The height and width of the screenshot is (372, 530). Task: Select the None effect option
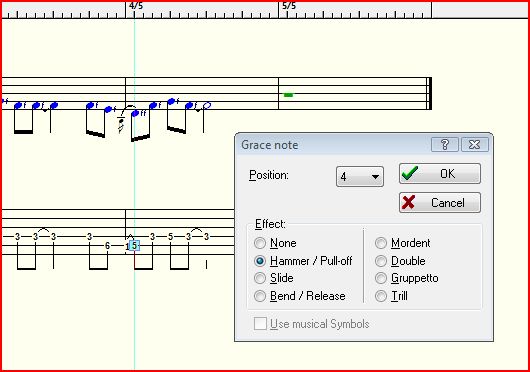(275, 243)
